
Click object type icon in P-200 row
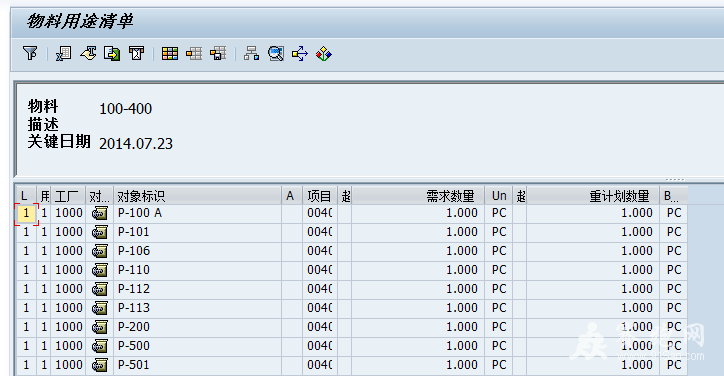pos(99,327)
